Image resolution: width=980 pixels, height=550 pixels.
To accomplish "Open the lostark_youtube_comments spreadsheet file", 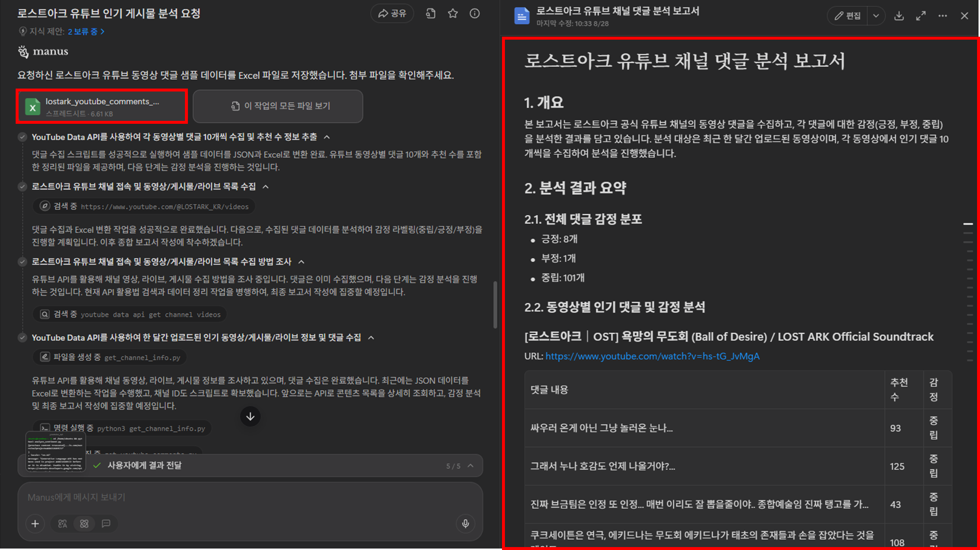I will [x=102, y=106].
